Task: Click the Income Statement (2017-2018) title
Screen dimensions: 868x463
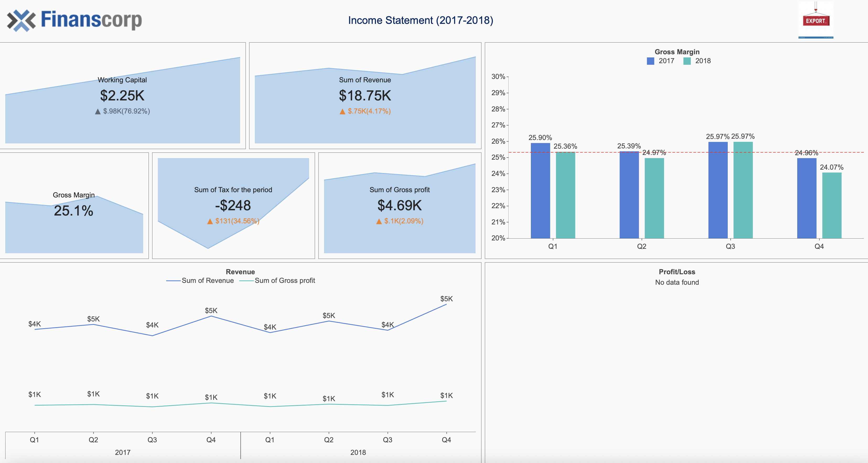Action: click(420, 20)
